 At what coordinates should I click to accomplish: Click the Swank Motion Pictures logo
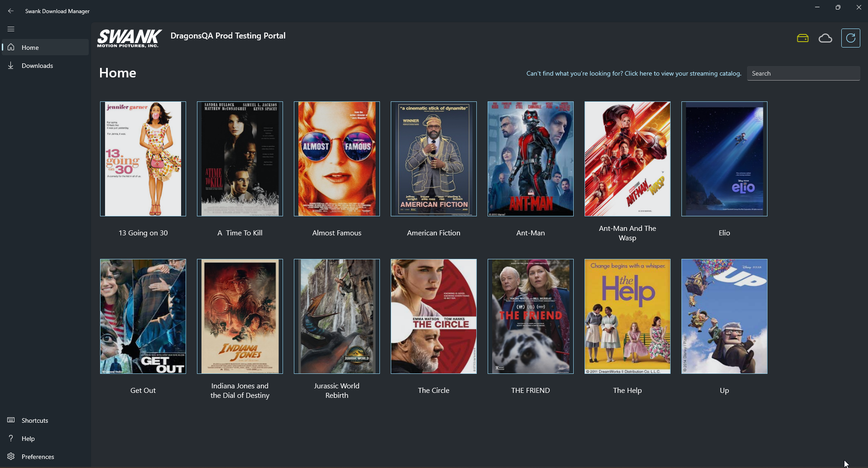coord(129,38)
